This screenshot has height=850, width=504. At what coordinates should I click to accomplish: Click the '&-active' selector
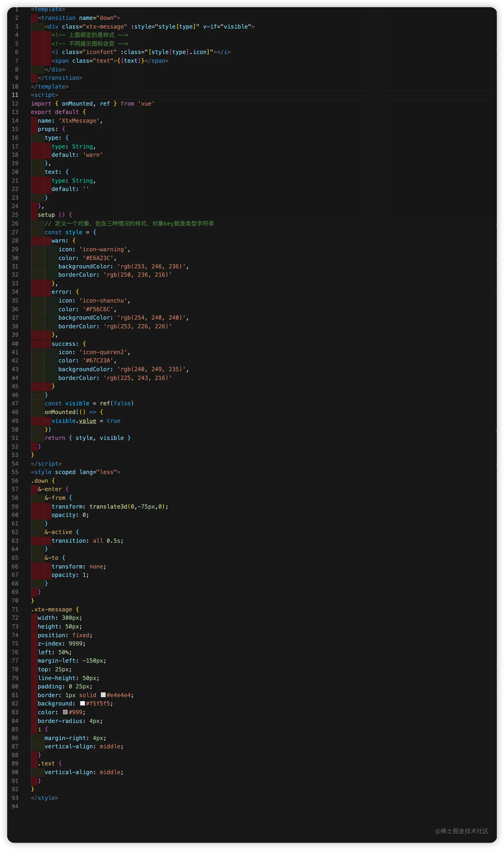[x=58, y=532]
